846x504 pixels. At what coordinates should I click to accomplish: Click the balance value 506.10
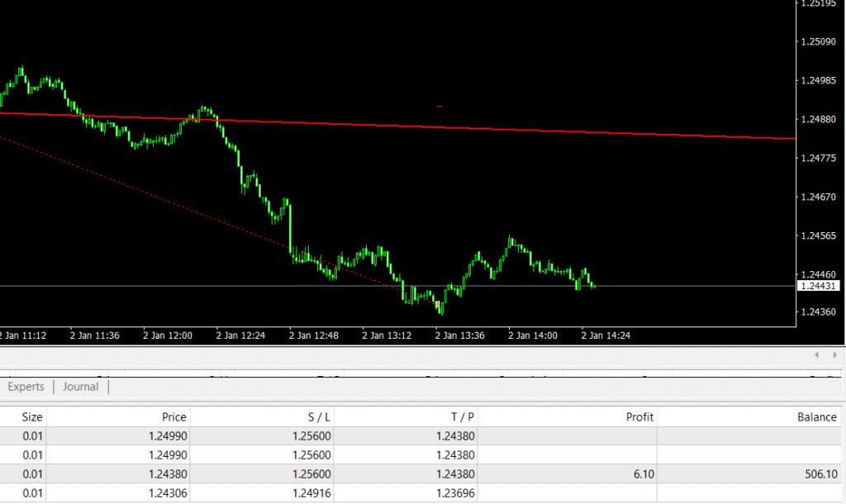click(820, 474)
